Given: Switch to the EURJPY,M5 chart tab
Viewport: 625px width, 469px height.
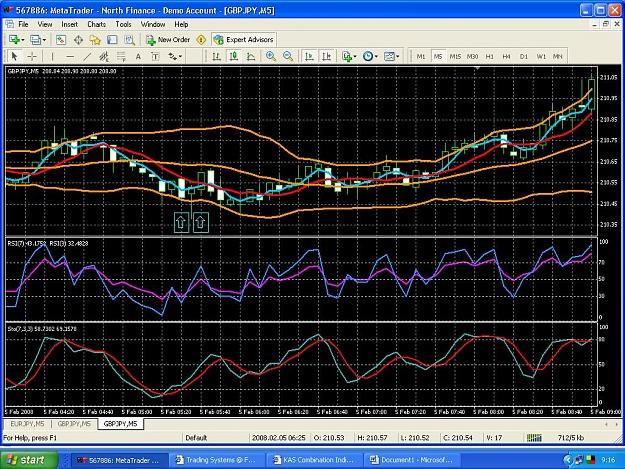Looking at the screenshot, I should pos(28,424).
